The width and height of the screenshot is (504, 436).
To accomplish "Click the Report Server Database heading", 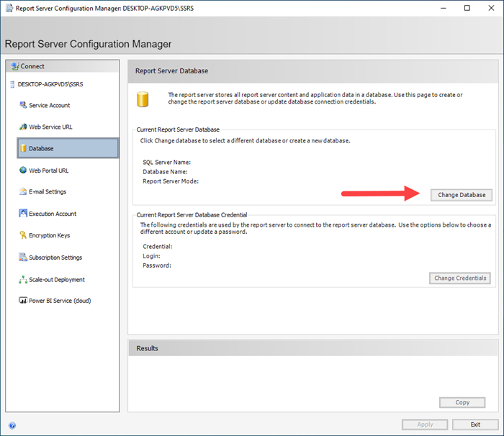I will click(171, 71).
